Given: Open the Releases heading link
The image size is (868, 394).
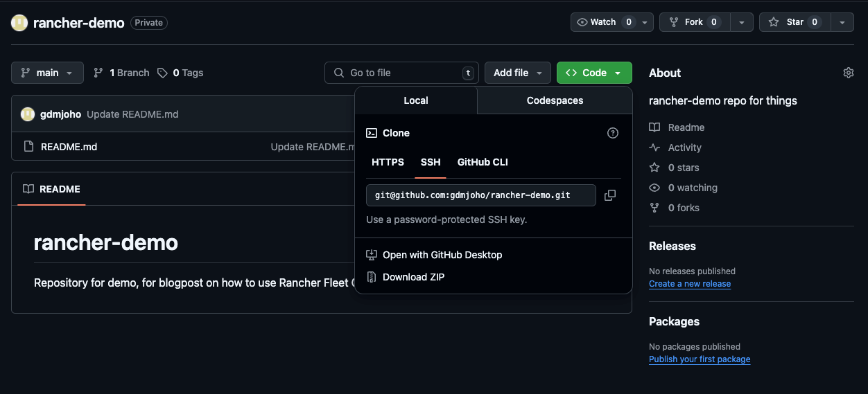Looking at the screenshot, I should (672, 246).
